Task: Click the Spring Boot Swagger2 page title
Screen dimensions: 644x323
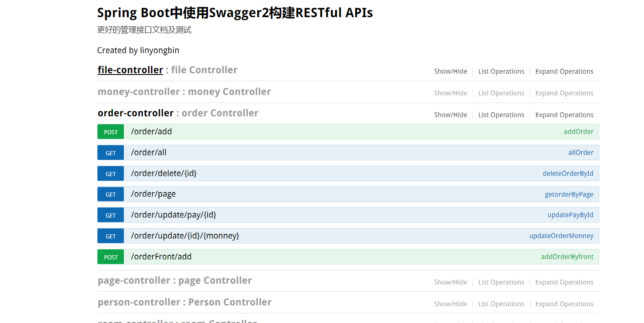Action: click(235, 13)
